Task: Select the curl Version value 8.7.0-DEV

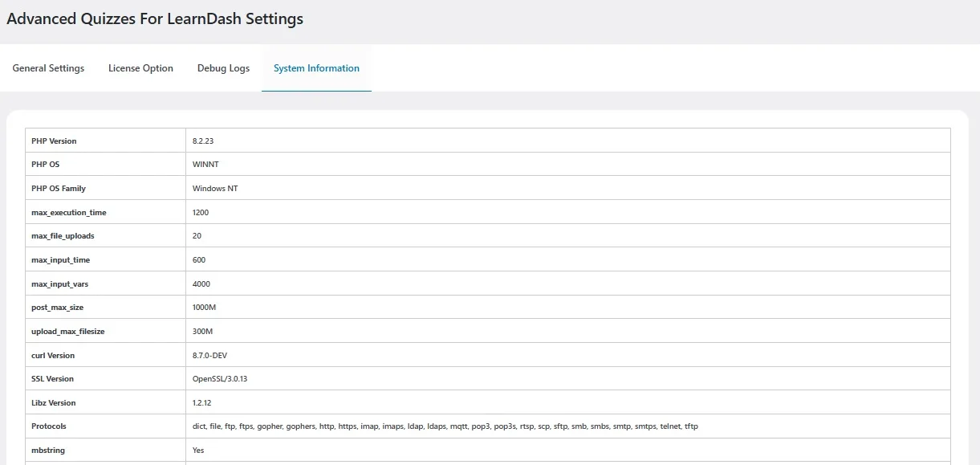Action: (x=211, y=355)
